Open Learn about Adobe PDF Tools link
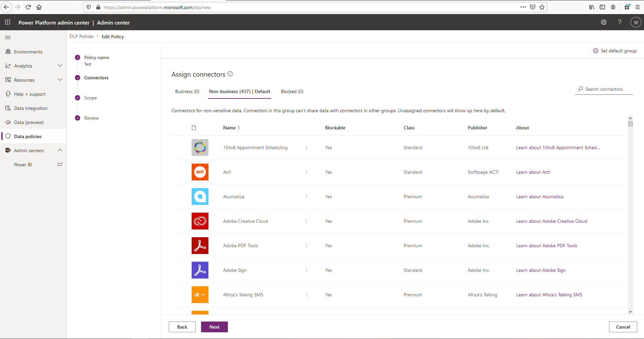644x339 pixels. (547, 246)
